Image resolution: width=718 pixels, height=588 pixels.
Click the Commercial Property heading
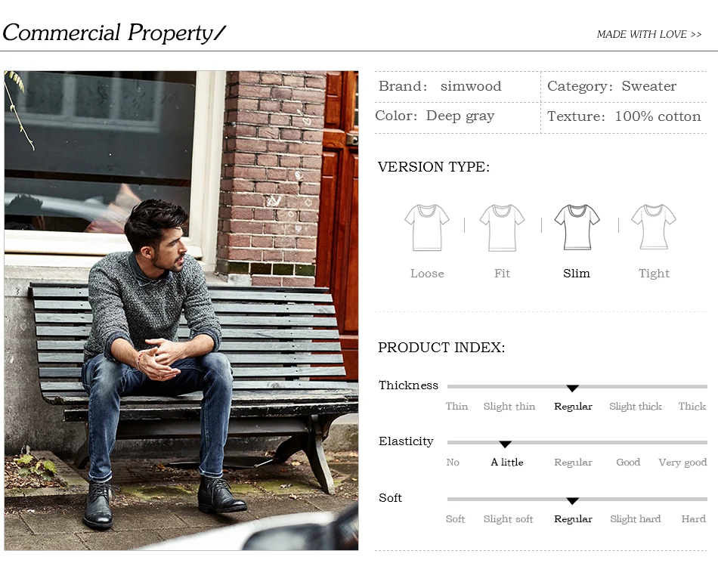[x=114, y=33]
